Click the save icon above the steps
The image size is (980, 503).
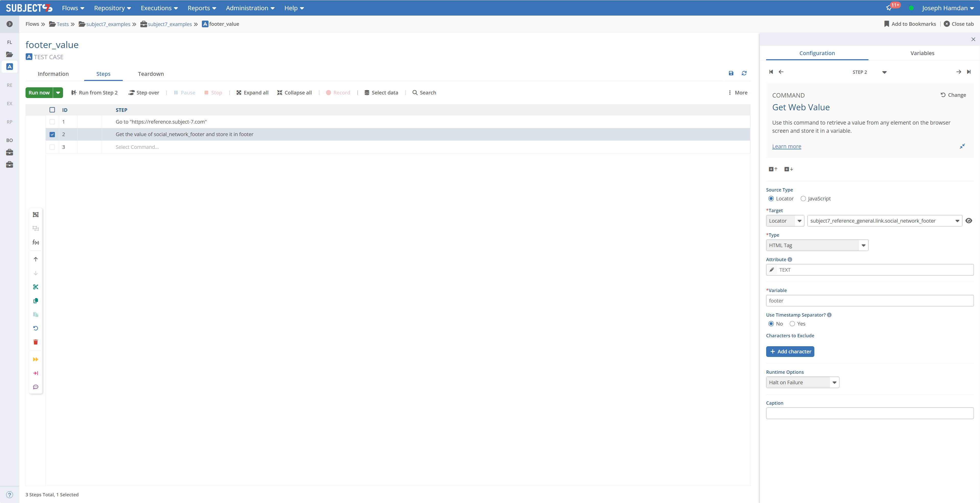click(x=731, y=73)
